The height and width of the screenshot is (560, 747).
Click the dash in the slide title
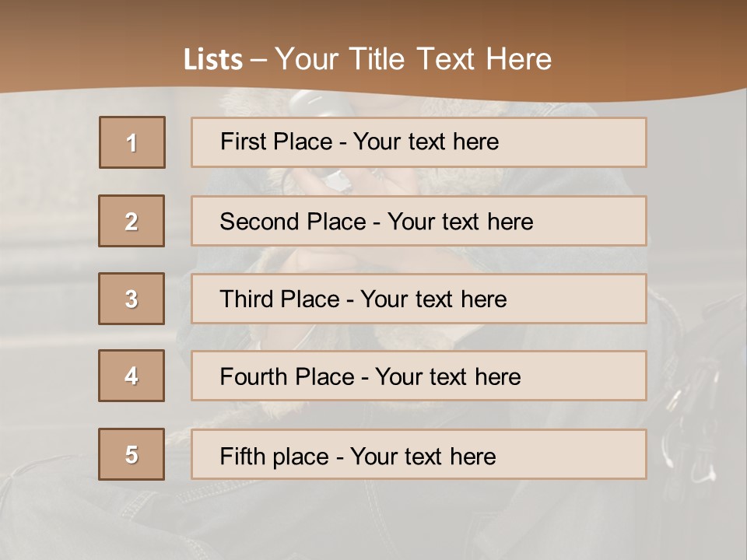(x=258, y=61)
